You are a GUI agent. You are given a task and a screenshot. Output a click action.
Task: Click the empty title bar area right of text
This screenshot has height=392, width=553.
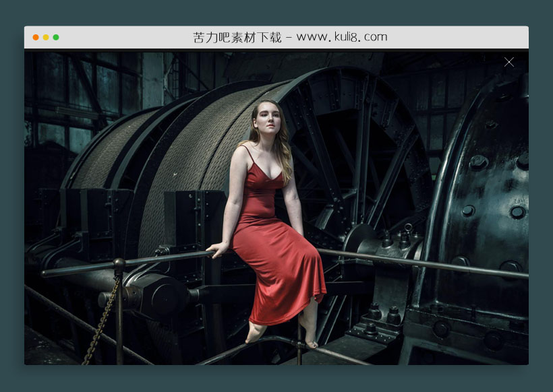coord(459,37)
